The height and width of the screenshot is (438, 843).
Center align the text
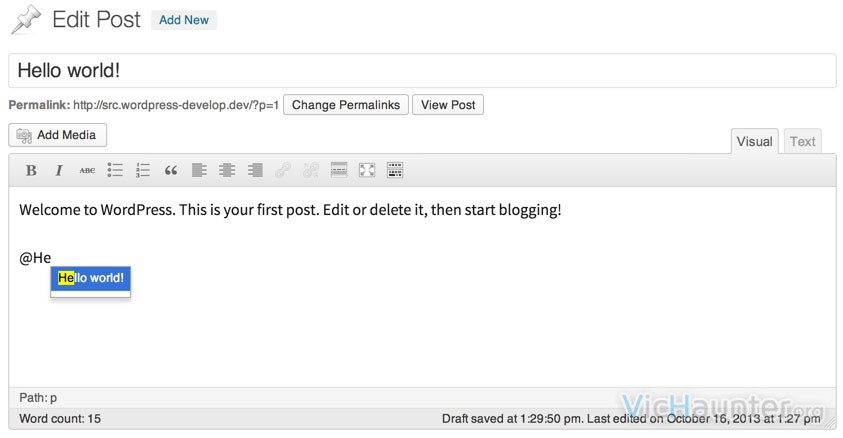[x=227, y=170]
